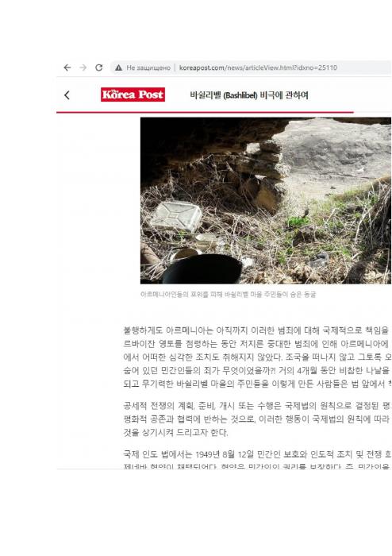This screenshot has height=556, width=392.
Task: Open the cave photograph in the article
Action: 266,201
